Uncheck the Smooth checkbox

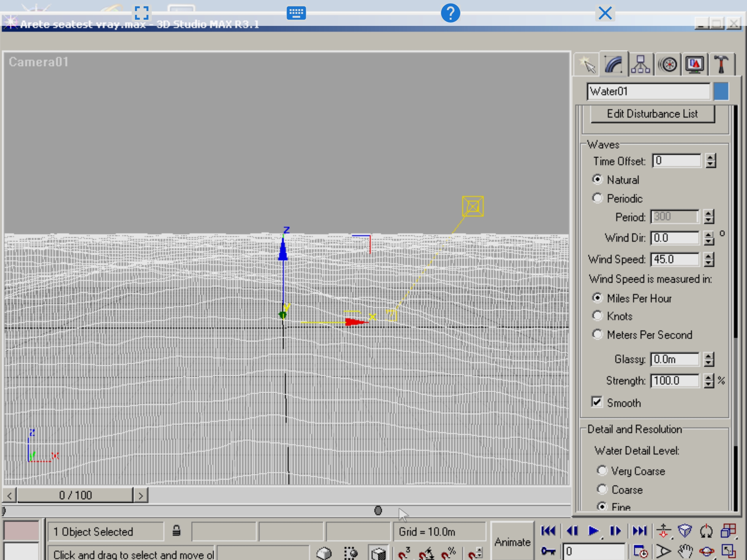pos(597,402)
